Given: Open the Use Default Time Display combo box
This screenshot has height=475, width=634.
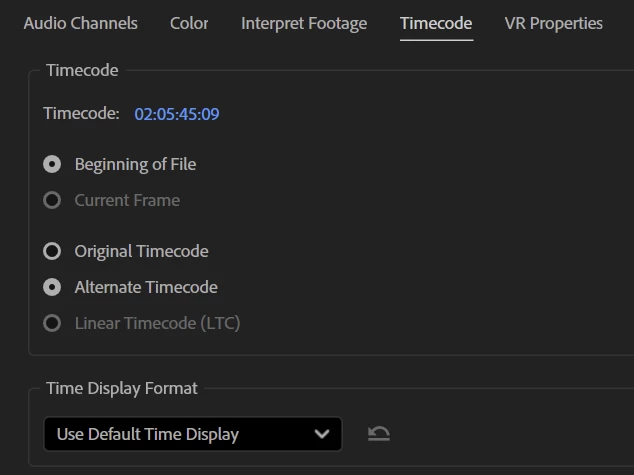Looking at the screenshot, I should 192,434.
